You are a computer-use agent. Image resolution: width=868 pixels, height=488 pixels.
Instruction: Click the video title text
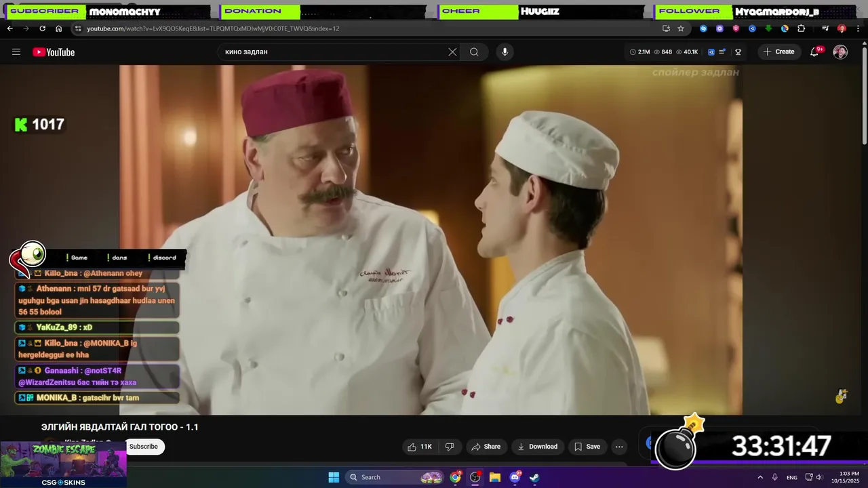pyautogui.click(x=120, y=427)
